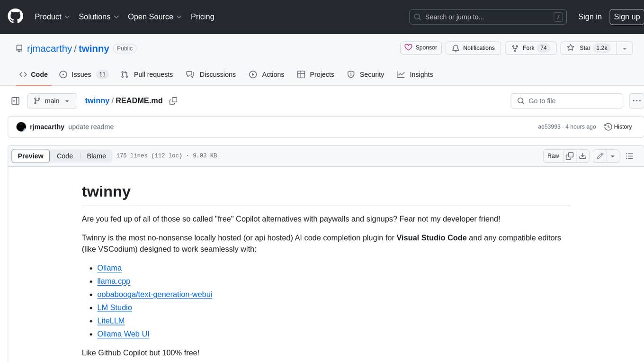Open the main branch selector
Viewport: 644px width, 362px height.
pyautogui.click(x=52, y=101)
